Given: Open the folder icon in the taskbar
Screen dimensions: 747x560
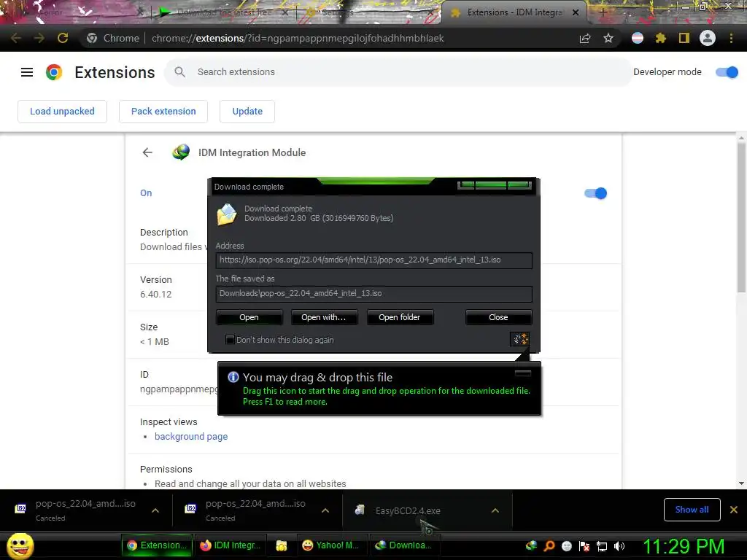Looking at the screenshot, I should (x=282, y=545).
